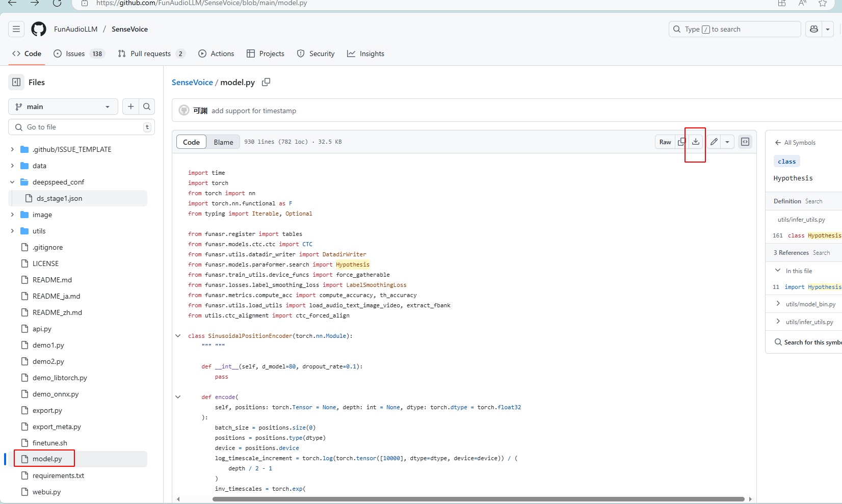Expand the utils folder chevron
The width and height of the screenshot is (842, 504).
[12, 231]
